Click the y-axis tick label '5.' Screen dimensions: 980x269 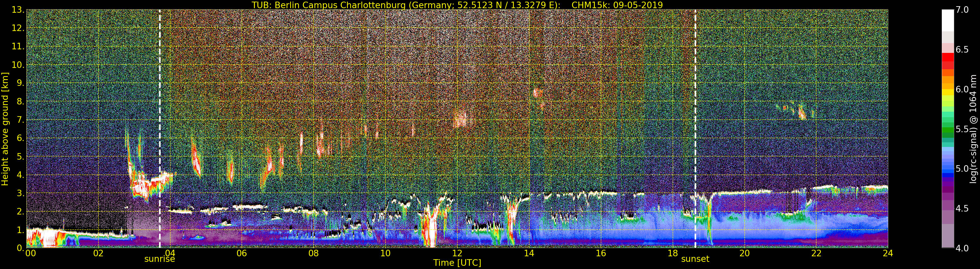click(20, 156)
